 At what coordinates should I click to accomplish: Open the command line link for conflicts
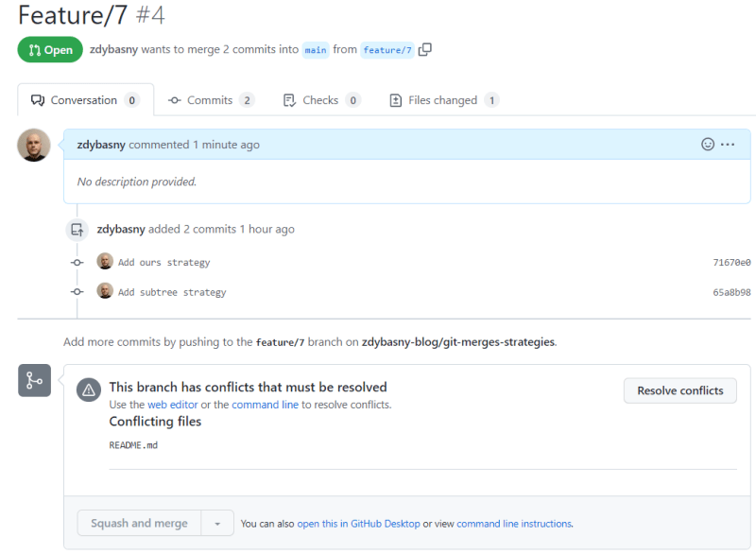click(x=266, y=405)
